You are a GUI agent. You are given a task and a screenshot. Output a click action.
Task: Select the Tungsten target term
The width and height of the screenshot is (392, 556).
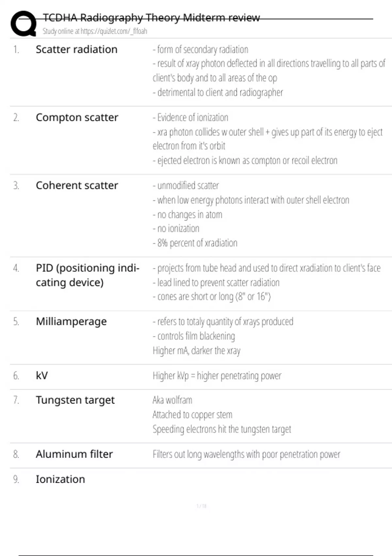(x=75, y=400)
